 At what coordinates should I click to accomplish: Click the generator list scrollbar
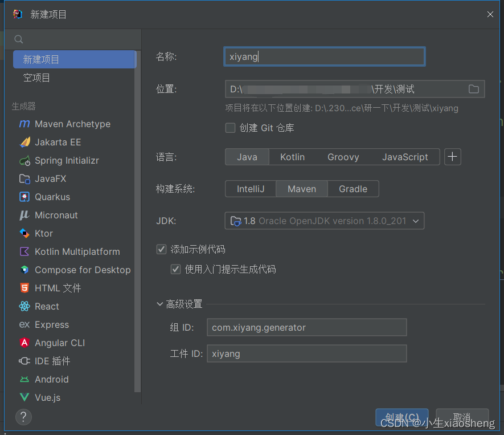(x=138, y=221)
